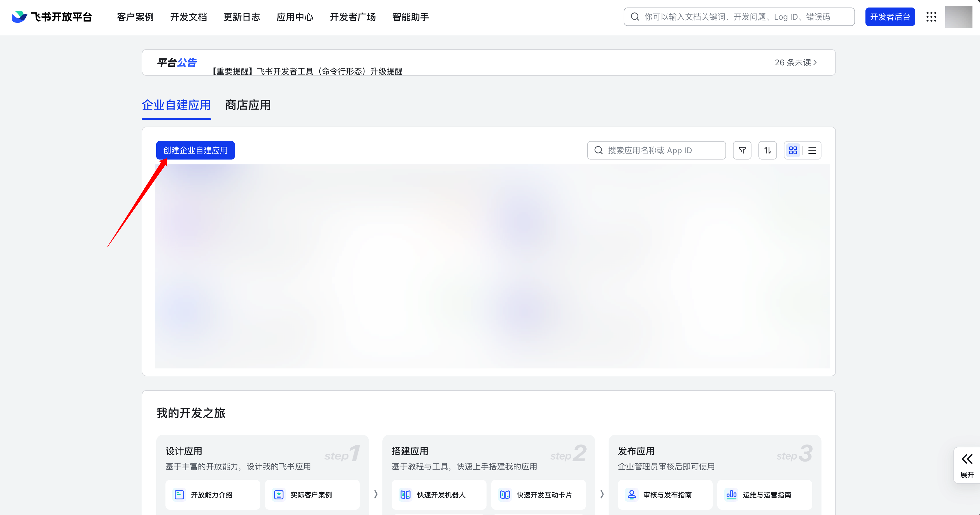The height and width of the screenshot is (515, 980).
Task: Open the 开发者后台 page
Action: tap(890, 16)
